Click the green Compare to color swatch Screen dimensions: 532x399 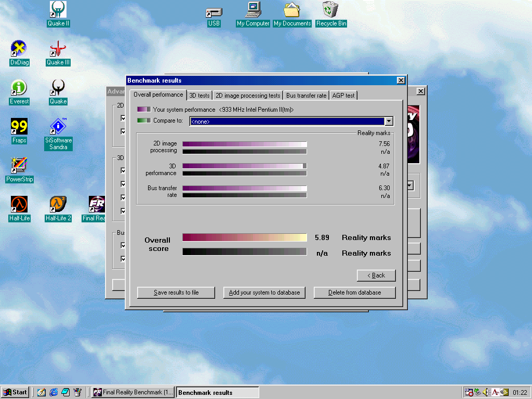coord(144,121)
